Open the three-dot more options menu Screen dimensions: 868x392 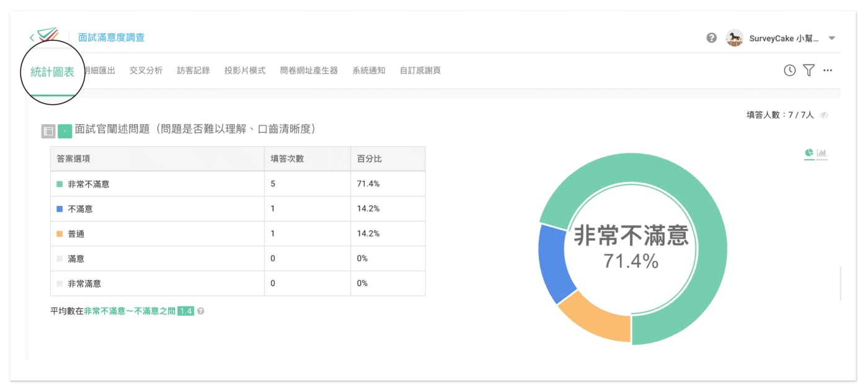click(828, 71)
